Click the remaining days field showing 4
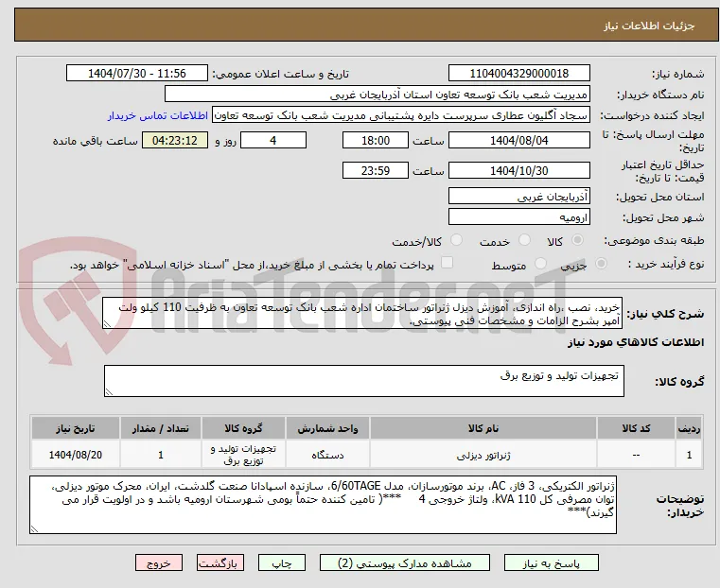This screenshot has height=588, width=720. click(x=273, y=140)
